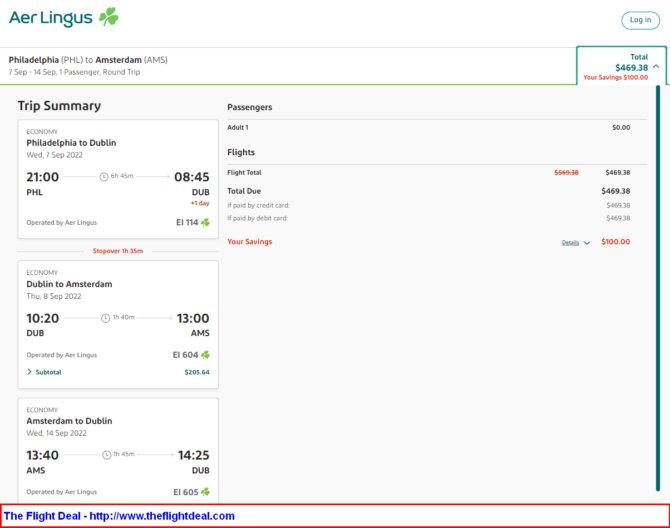This screenshot has height=528, width=670.
Task: Click the If paid by credit card line
Action: tap(429, 205)
